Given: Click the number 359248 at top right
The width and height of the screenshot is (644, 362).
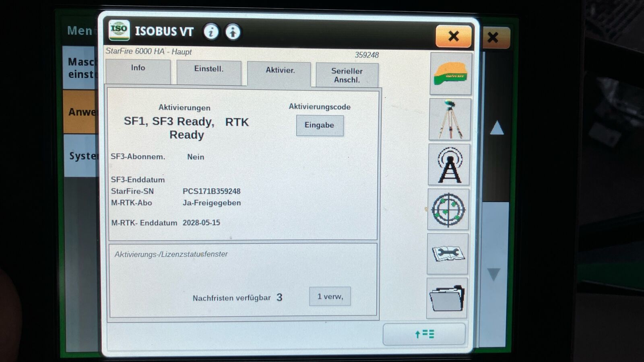Looking at the screenshot, I should tap(367, 55).
